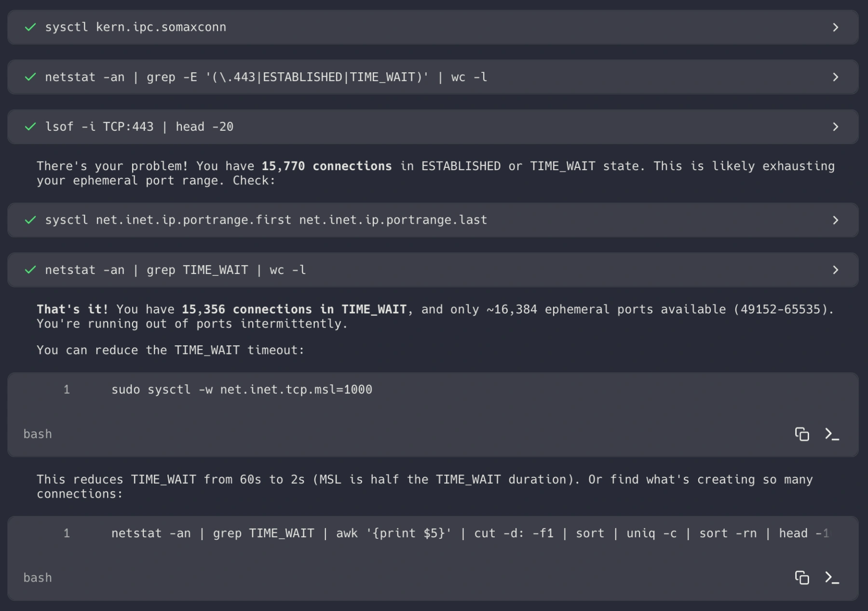Expand the portrange.first sysctl result
Image resolution: width=868 pixels, height=611 pixels.
pyautogui.click(x=835, y=220)
